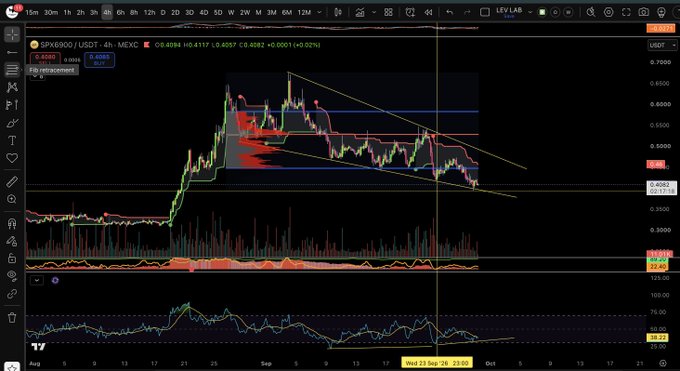Screen dimensions: 680x371
Task: Select the trend line tool
Action: tap(12, 52)
